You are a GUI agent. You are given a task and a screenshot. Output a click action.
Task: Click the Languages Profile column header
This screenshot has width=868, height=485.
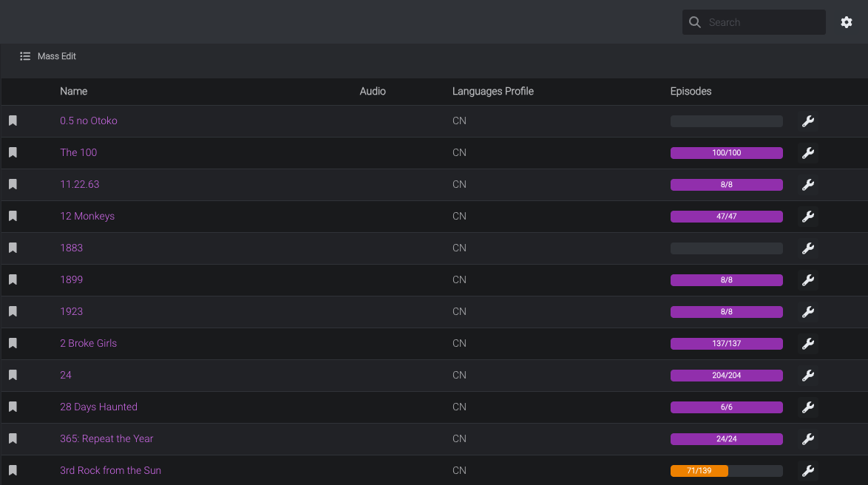coord(492,92)
